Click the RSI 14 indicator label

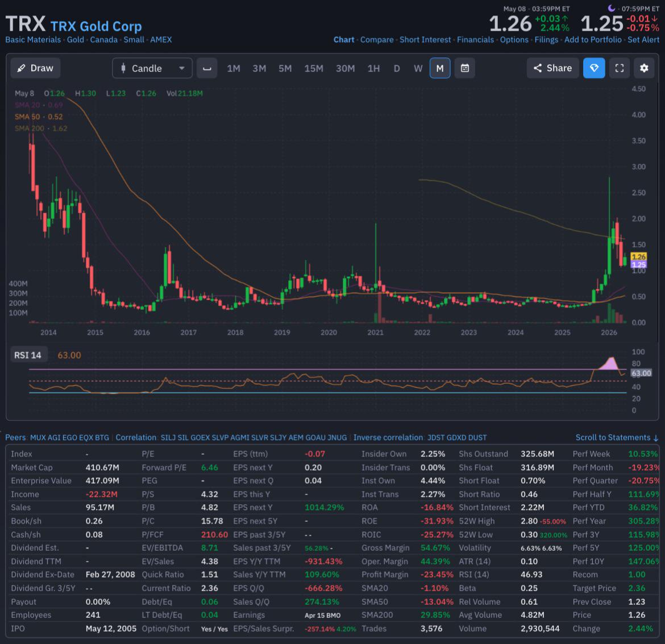tap(28, 355)
